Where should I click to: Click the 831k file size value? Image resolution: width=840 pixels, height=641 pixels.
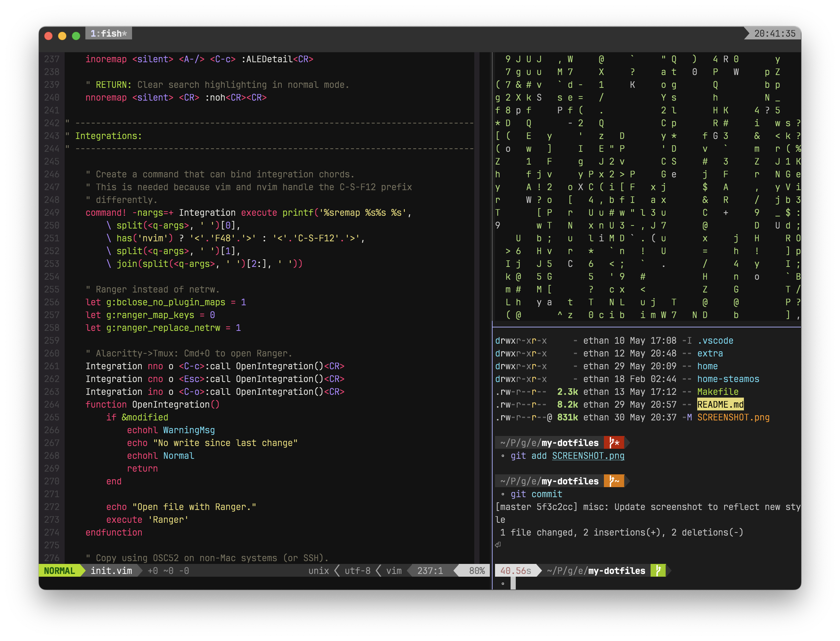[567, 417]
